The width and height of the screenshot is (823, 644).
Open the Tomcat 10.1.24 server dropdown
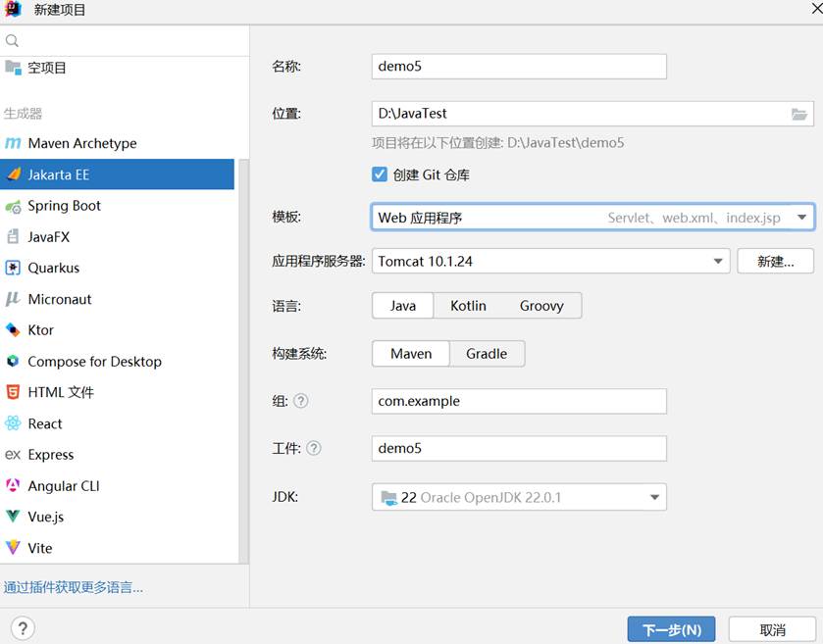tap(718, 261)
